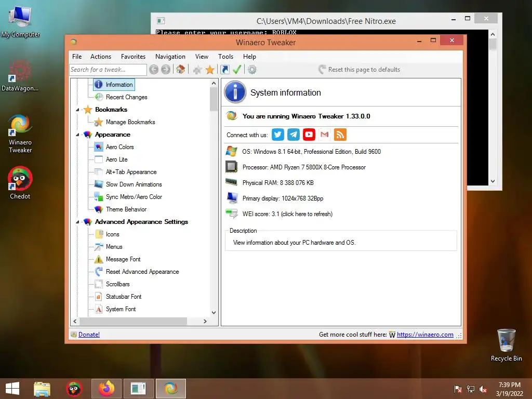The width and height of the screenshot is (532, 399).
Task: Click the muted volume tray icon
Action: tap(483, 389)
